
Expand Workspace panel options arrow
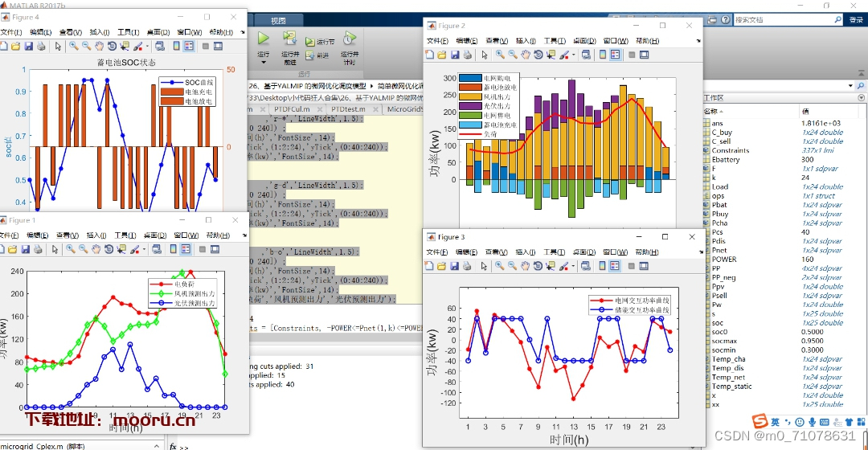pyautogui.click(x=861, y=98)
